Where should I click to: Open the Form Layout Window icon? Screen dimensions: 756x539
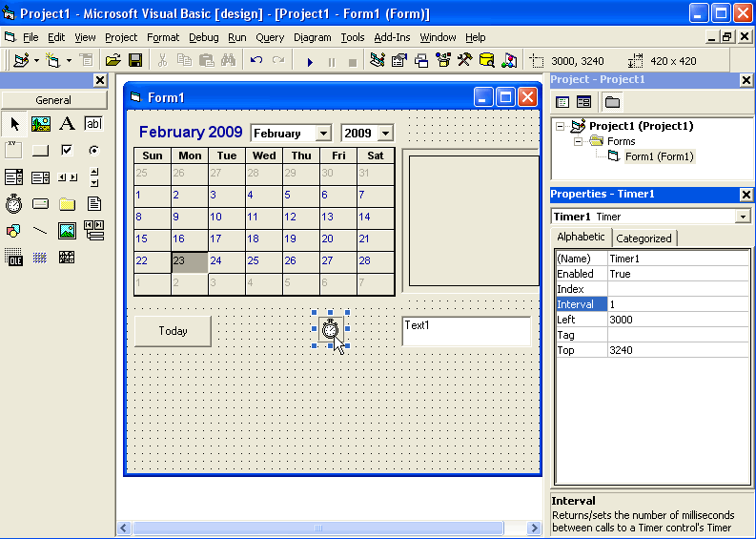[421, 61]
